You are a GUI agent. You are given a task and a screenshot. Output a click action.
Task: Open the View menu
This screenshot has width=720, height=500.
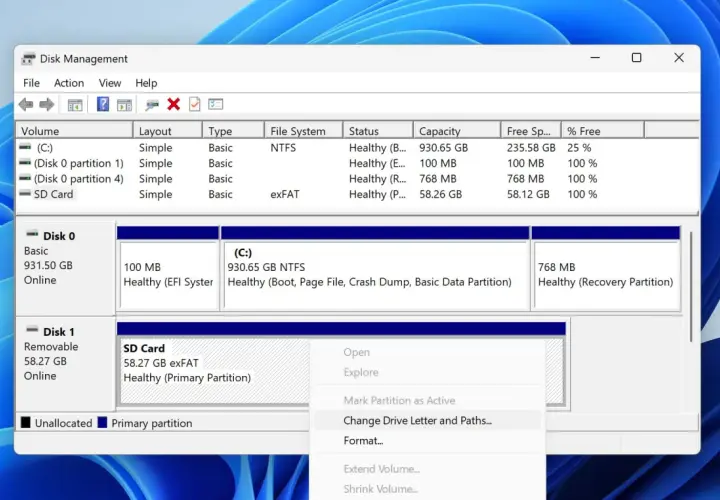[x=110, y=83]
